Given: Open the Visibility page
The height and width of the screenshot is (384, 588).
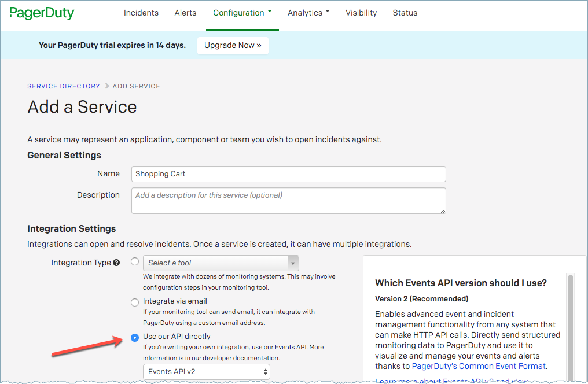Looking at the screenshot, I should tap(361, 13).
